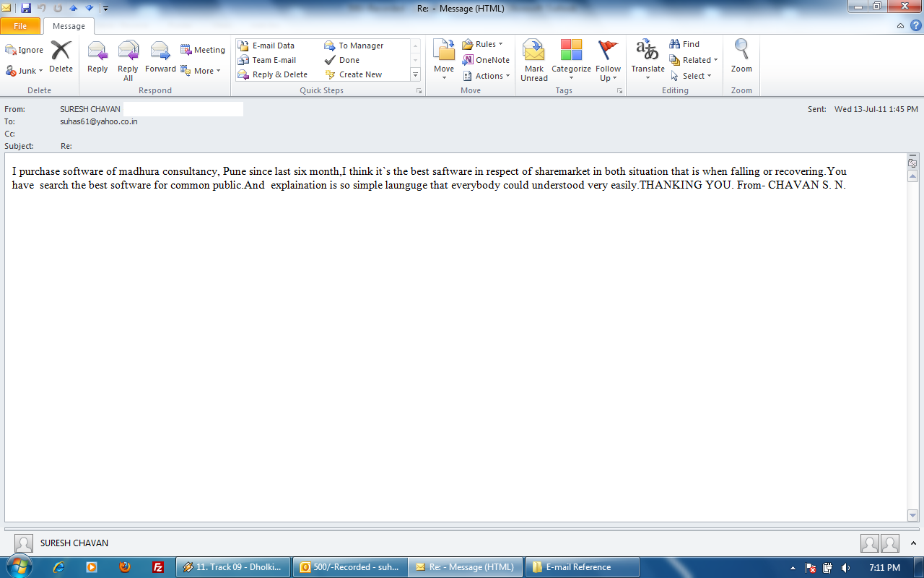Image resolution: width=924 pixels, height=578 pixels.
Task: Delete this message with the X icon
Action: [x=61, y=57]
